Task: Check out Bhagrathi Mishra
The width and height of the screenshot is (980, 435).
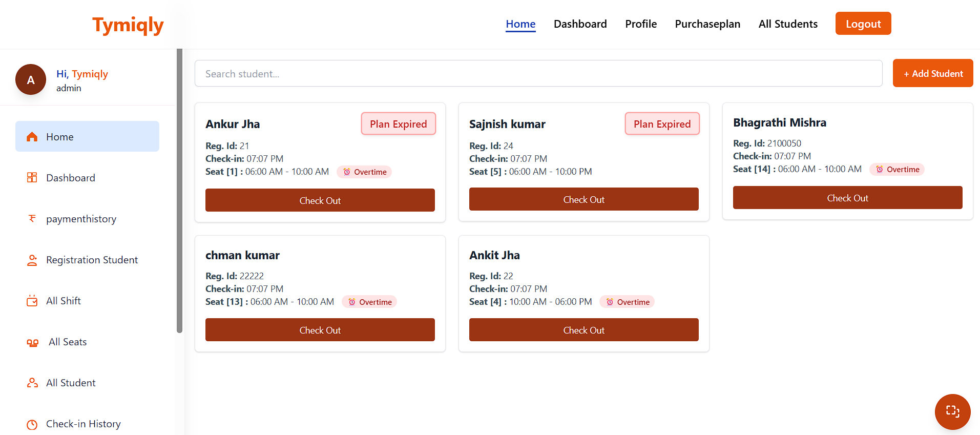Action: [847, 198]
